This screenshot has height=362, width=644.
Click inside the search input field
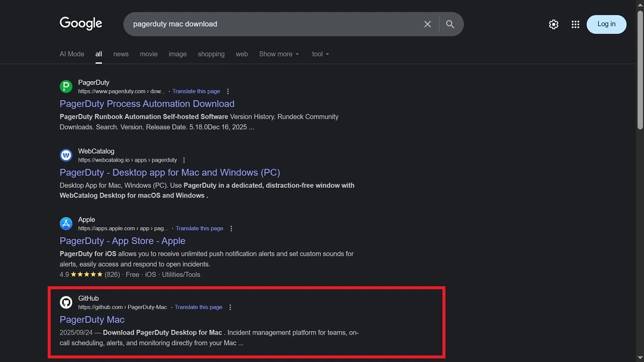(268, 24)
